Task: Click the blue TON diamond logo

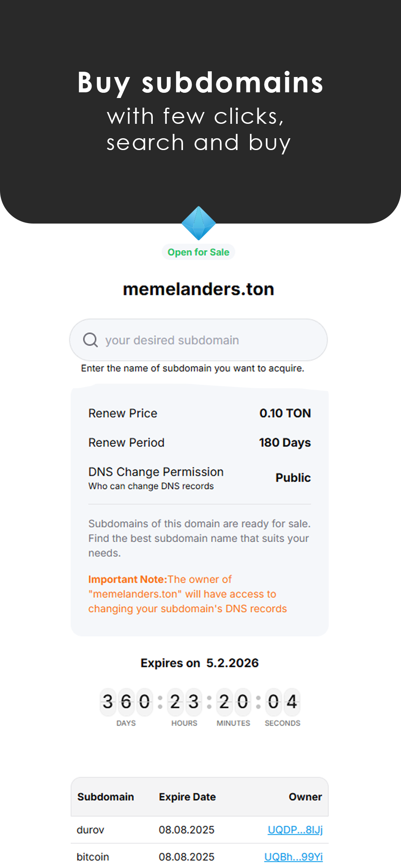Action: click(x=199, y=223)
